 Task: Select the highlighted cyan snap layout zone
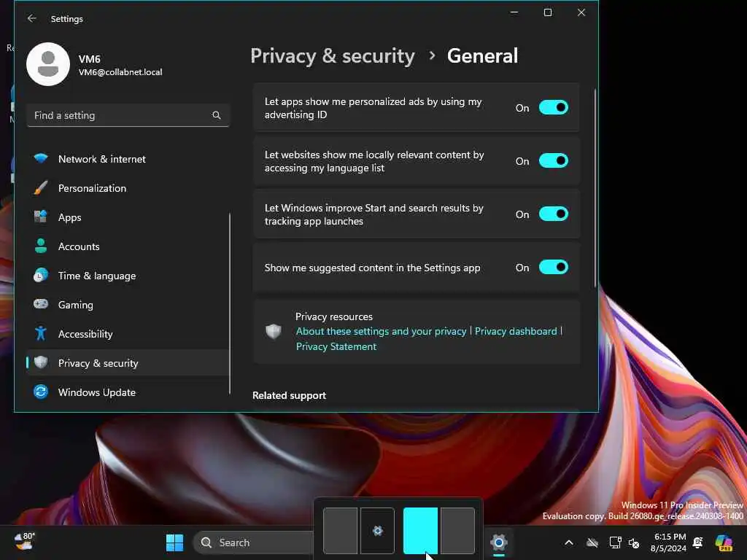(420, 531)
